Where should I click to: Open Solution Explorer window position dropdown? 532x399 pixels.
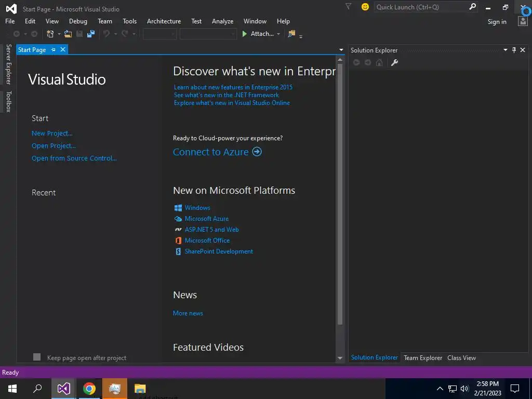505,50
